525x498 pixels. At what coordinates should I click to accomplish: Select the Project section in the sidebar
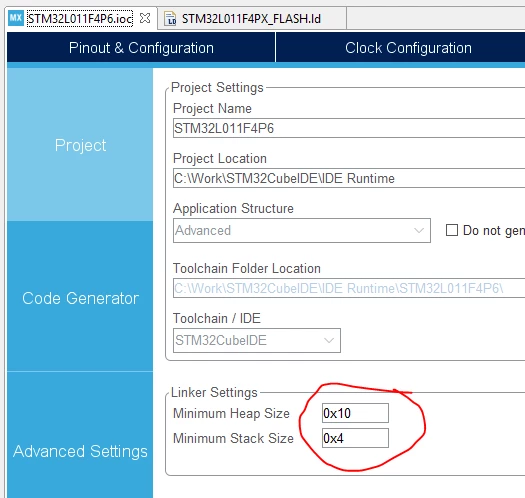[80, 145]
